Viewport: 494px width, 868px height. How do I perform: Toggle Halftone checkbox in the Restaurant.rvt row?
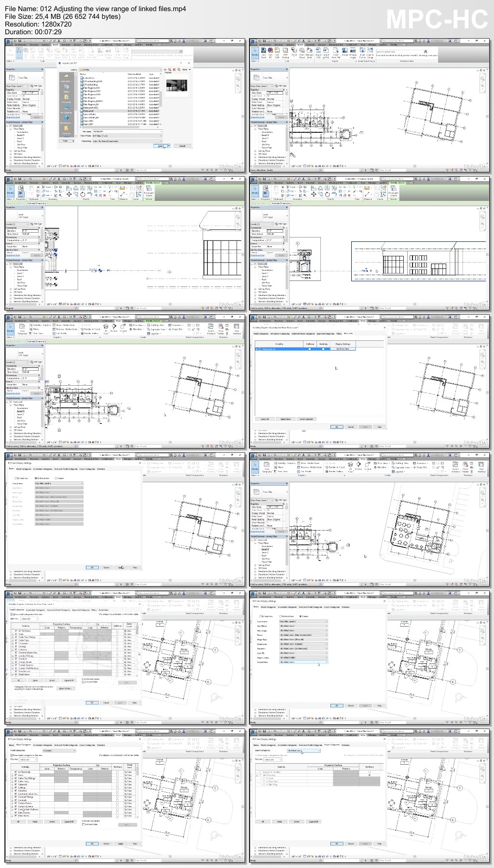click(x=310, y=349)
